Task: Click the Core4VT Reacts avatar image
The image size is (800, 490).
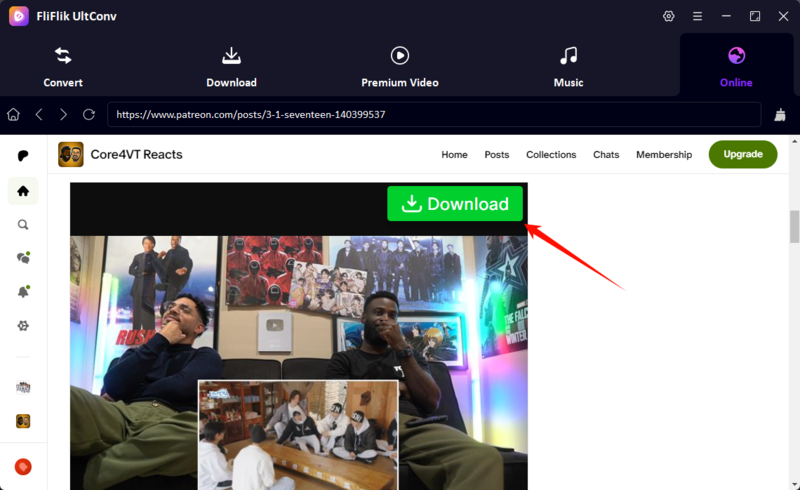Action: [x=70, y=154]
